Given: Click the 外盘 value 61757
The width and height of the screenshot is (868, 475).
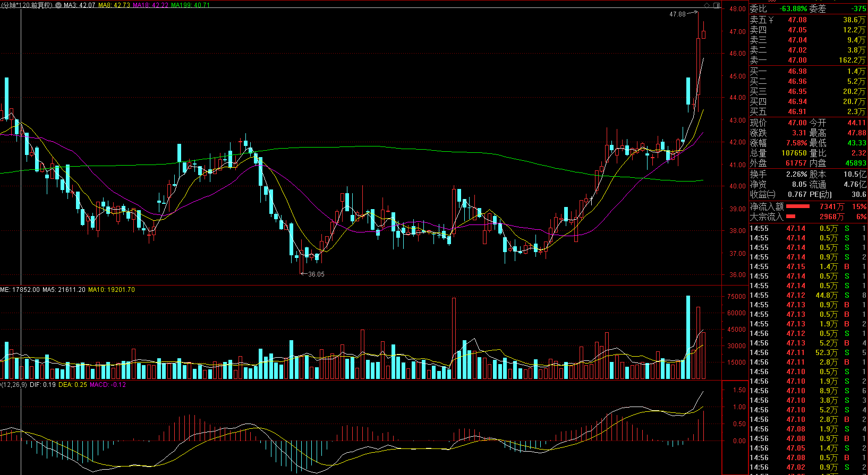Looking at the screenshot, I should tap(796, 163).
